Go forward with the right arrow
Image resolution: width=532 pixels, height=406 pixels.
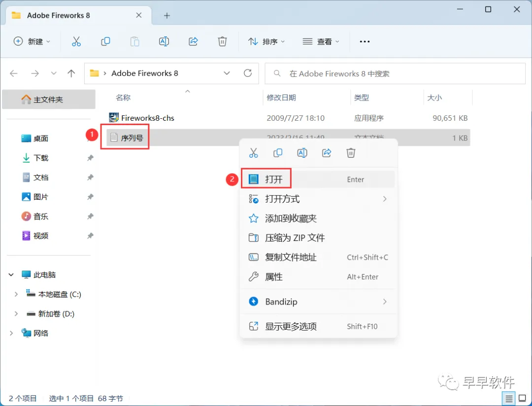[35, 73]
